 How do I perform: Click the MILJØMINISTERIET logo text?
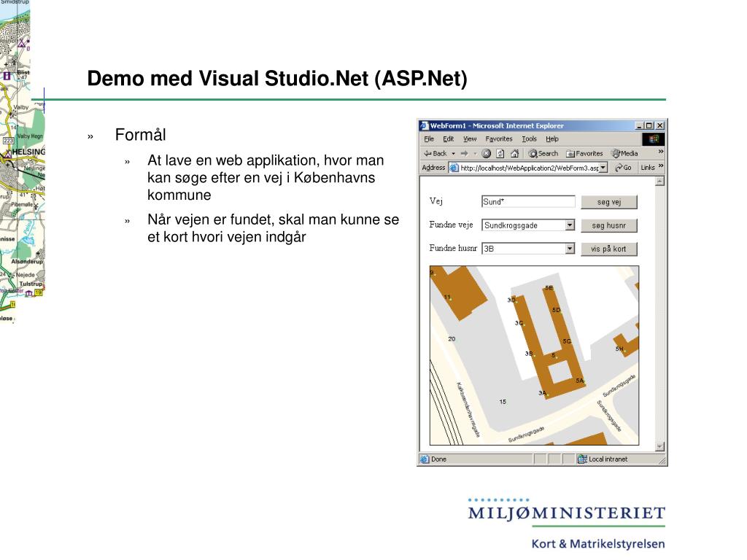click(x=566, y=513)
